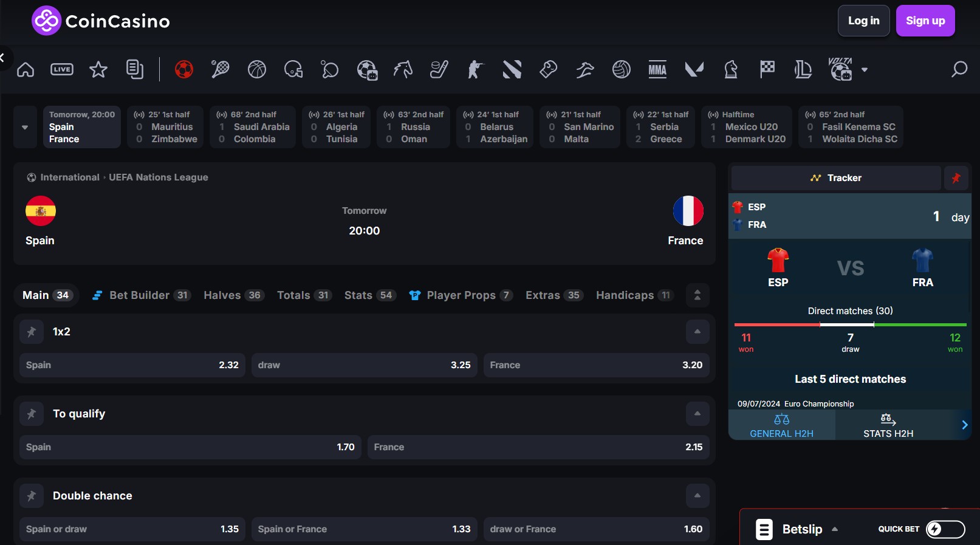Screen dimensions: 980x545
Task: Click the red pin icon beside Tracker
Action: 956,178
